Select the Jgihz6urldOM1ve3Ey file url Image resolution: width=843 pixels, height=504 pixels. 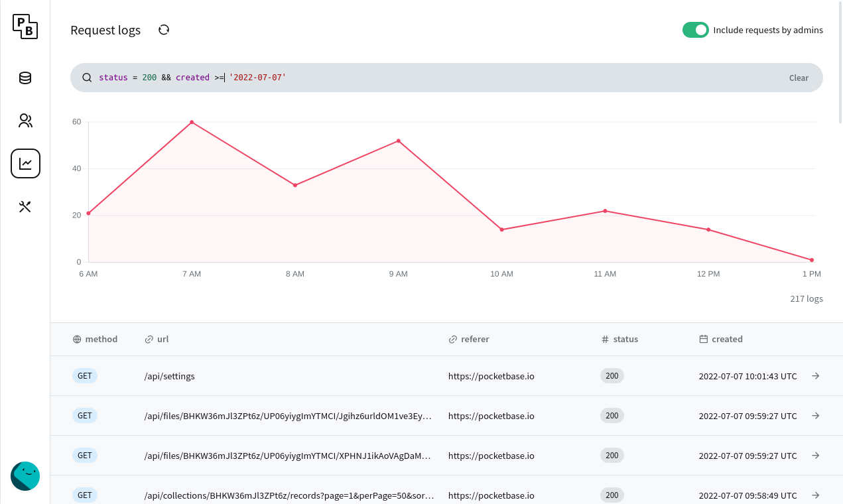click(x=288, y=416)
